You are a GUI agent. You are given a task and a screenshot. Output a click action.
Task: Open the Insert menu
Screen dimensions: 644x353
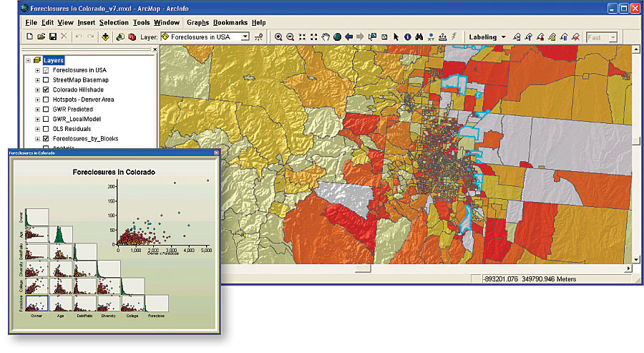(x=87, y=23)
